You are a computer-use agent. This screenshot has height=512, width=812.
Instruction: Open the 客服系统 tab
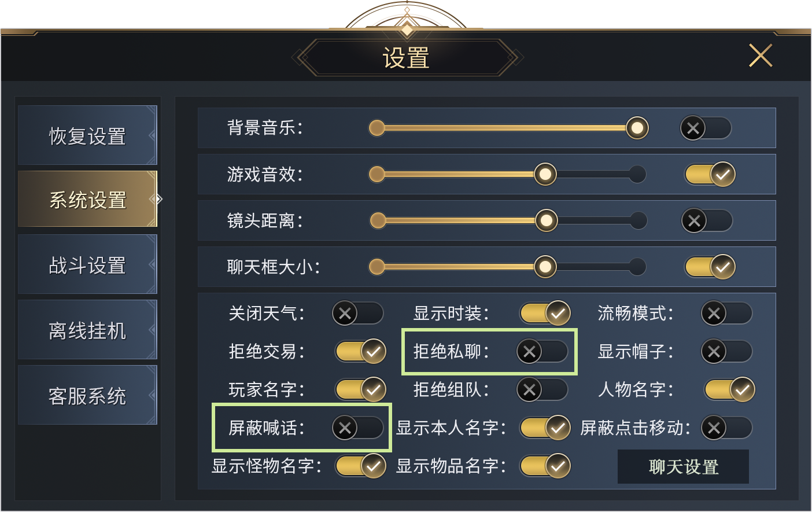pyautogui.click(x=87, y=396)
